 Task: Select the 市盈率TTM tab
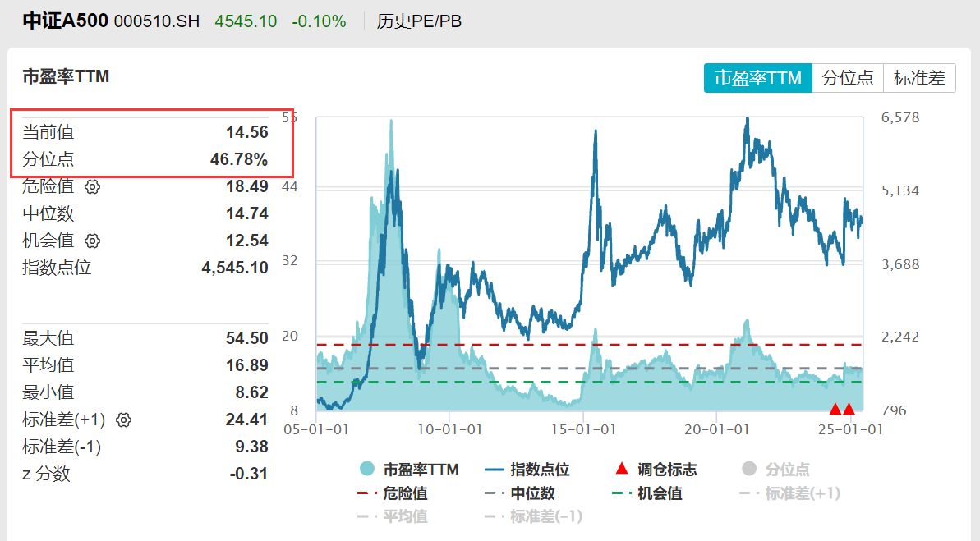pyautogui.click(x=757, y=78)
